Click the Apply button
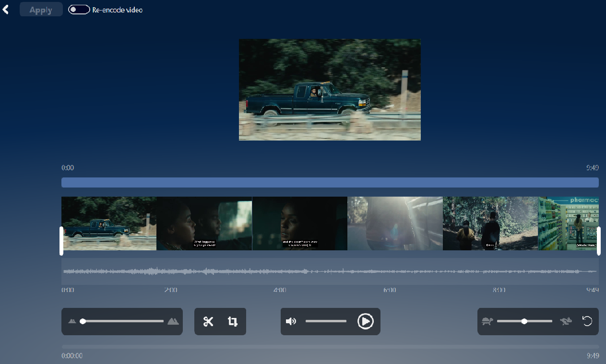606x364 pixels. (41, 10)
